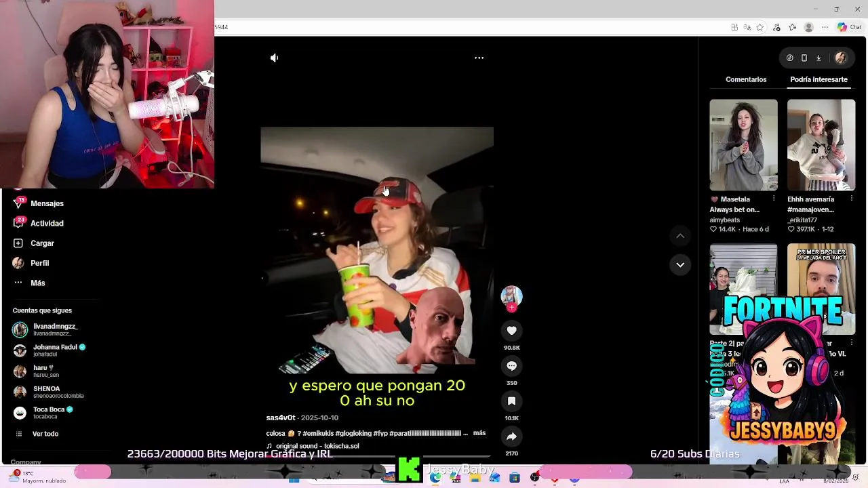Follow the creator via red plus badge

tap(511, 308)
